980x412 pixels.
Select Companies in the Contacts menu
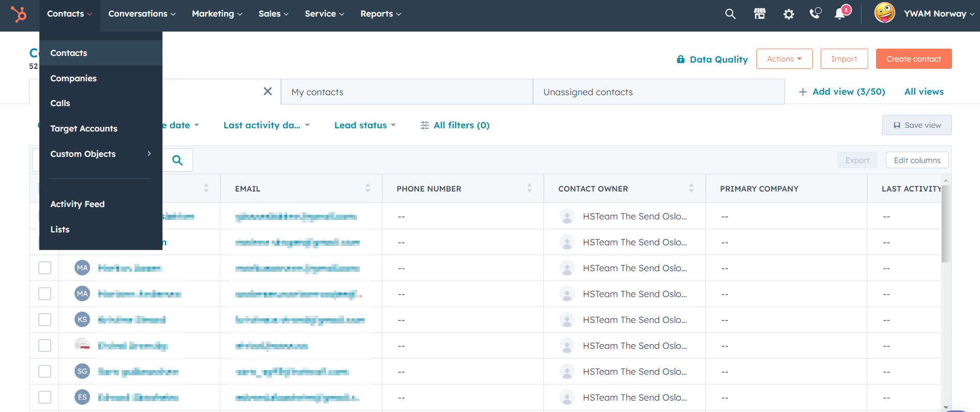click(x=101, y=78)
